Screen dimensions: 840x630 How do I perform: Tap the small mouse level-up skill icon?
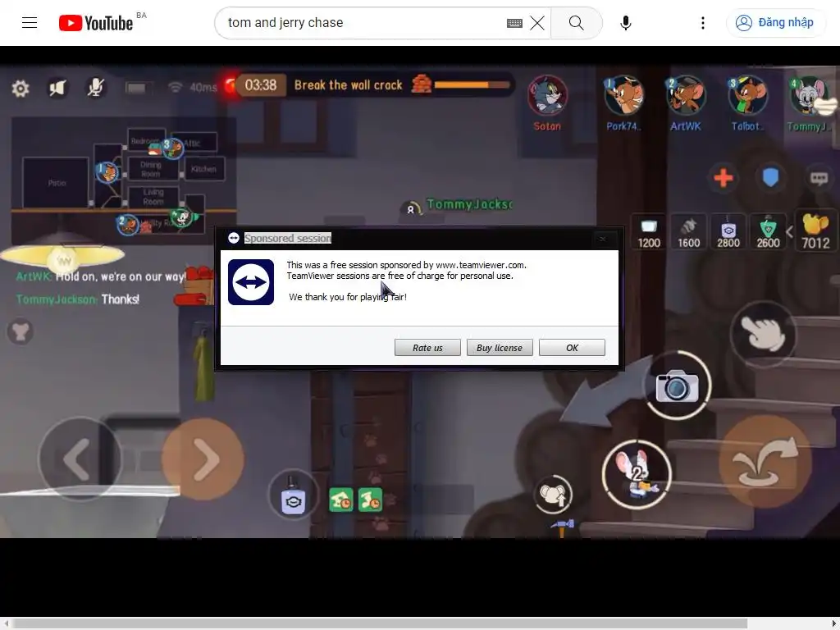click(x=553, y=495)
